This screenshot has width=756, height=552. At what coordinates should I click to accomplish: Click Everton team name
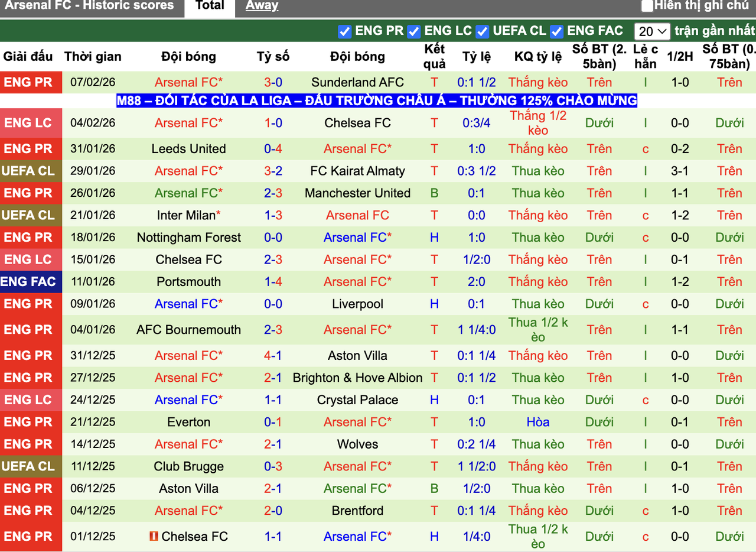click(x=188, y=423)
